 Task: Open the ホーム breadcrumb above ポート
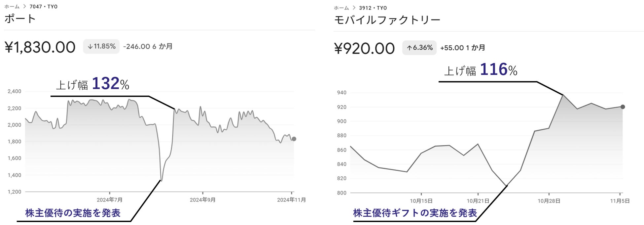12,7
